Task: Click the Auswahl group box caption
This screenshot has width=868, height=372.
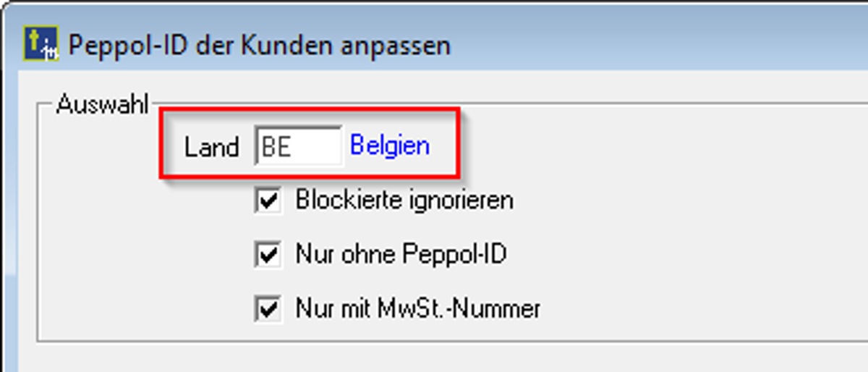Action: pos(101,103)
